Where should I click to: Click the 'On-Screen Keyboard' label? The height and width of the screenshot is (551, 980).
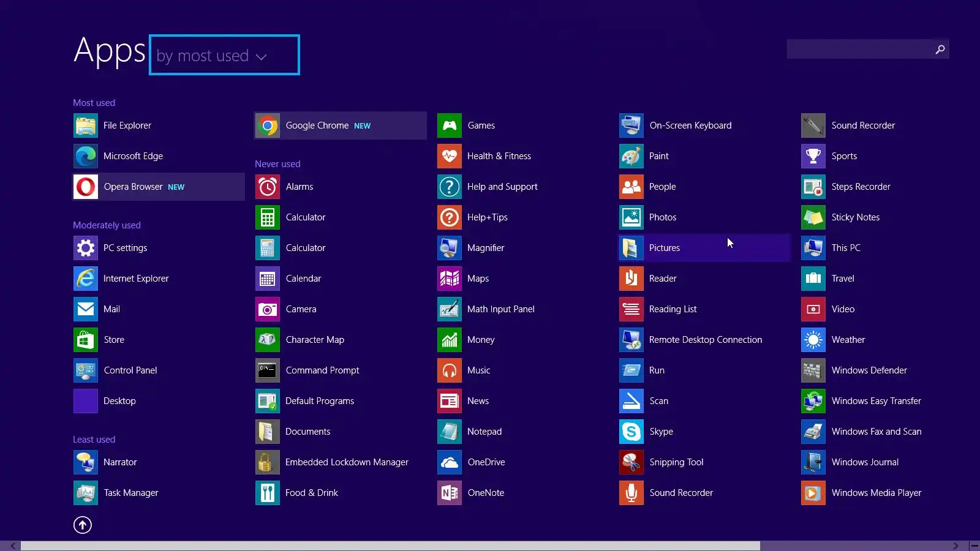(x=690, y=126)
